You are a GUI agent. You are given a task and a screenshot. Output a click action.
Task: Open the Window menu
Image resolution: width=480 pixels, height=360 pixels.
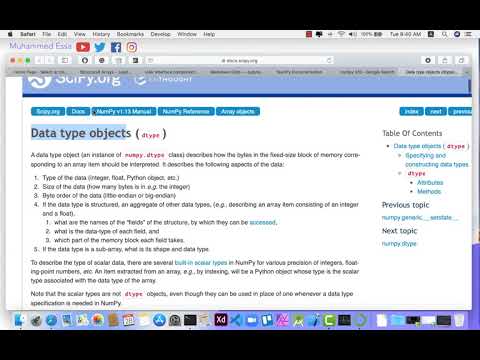pos(187,34)
